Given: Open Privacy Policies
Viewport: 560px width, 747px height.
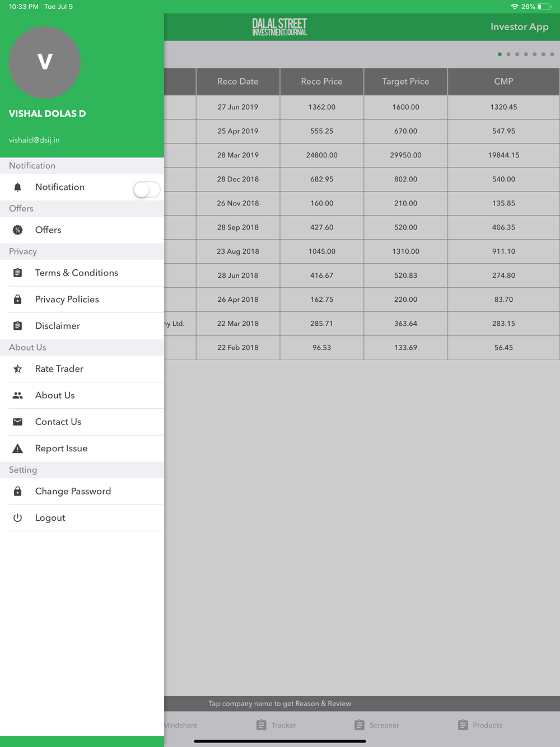Looking at the screenshot, I should pyautogui.click(x=82, y=300).
